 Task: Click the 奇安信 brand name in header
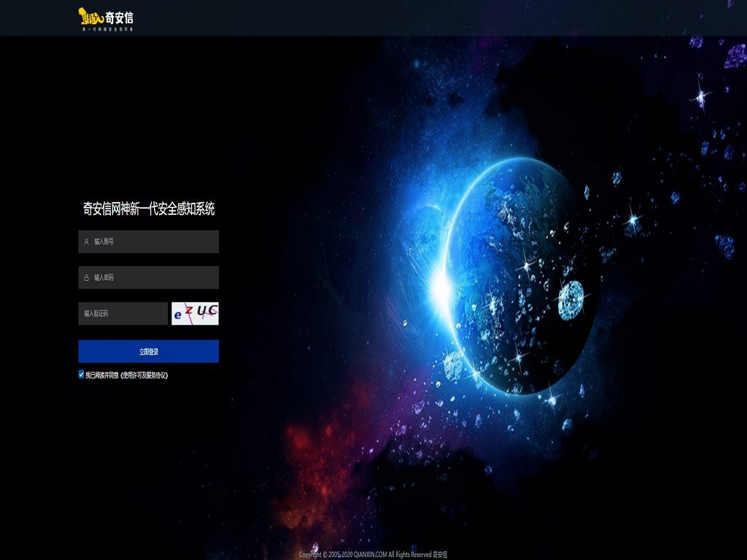pyautogui.click(x=119, y=17)
